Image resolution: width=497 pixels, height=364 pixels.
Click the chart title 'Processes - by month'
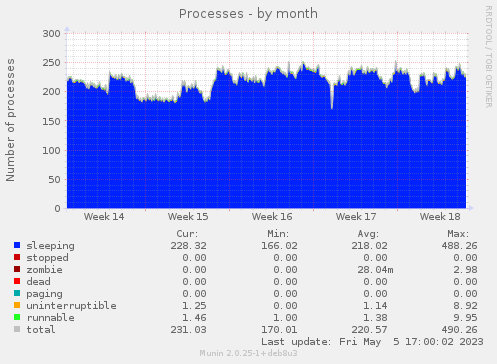point(248,14)
